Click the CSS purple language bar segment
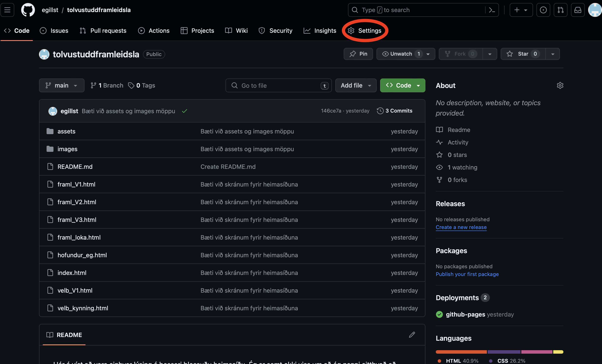The image size is (602, 364). tap(504, 352)
